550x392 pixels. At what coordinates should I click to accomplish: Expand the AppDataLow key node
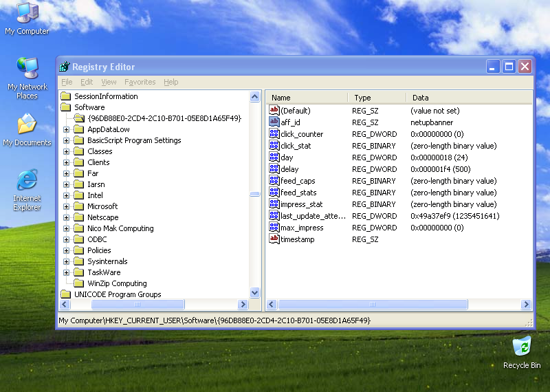pos(67,129)
